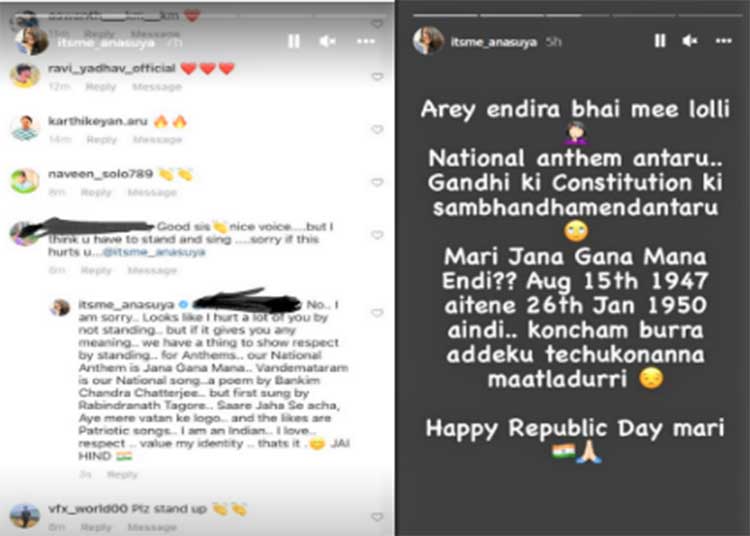The image size is (750, 536).
Task: Open more options on right story
Action: (x=724, y=41)
